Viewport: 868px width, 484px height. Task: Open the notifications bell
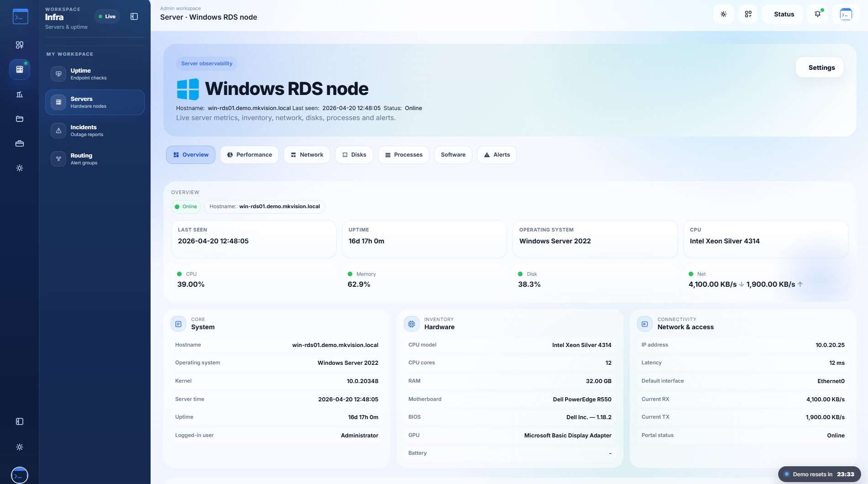point(817,14)
